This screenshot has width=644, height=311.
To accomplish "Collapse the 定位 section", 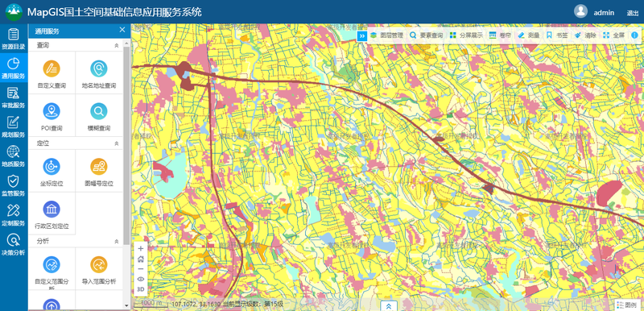I will click(x=116, y=143).
